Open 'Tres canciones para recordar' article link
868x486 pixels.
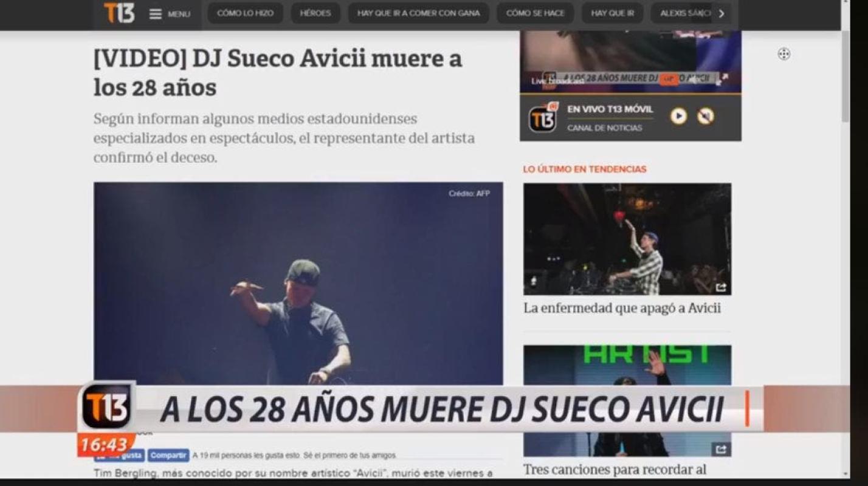(615, 470)
